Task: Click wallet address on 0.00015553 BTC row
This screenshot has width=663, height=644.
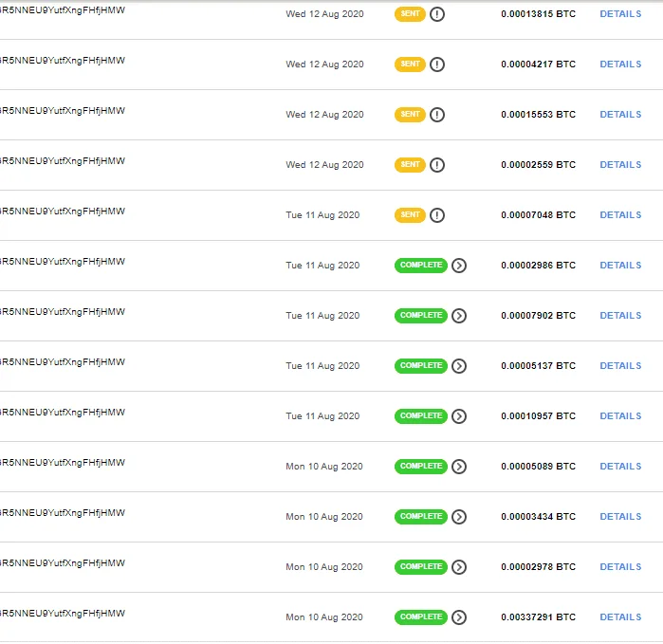Action: 63,111
